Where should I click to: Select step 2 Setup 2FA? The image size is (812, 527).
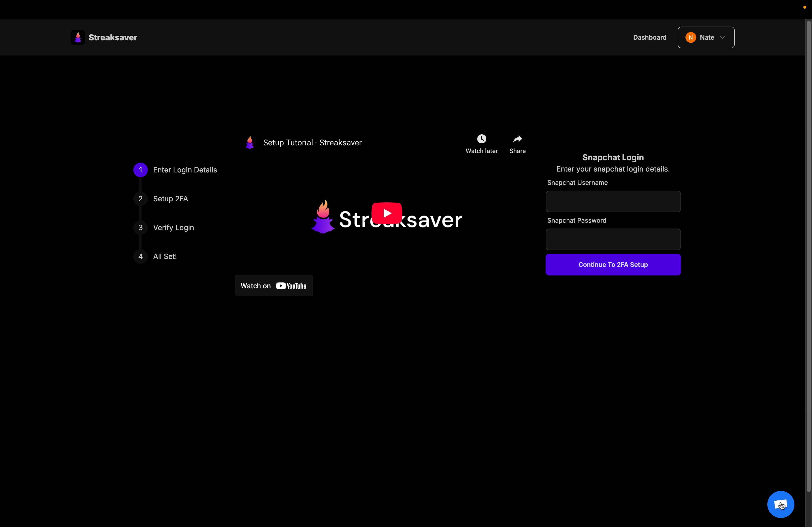click(161, 199)
